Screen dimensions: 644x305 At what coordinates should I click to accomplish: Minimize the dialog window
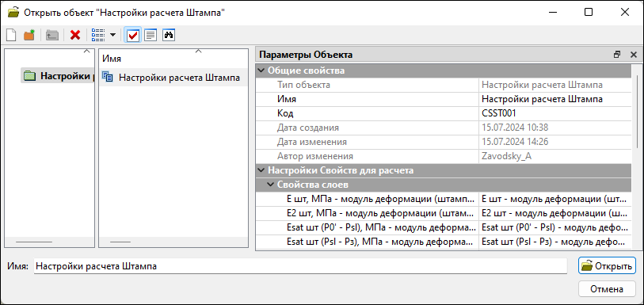point(552,13)
